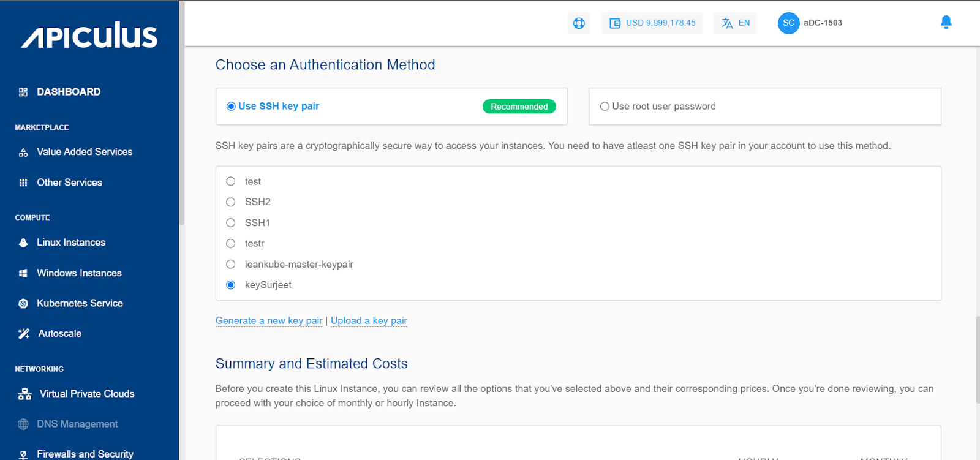Click the Virtual Private Clouds network icon
The image size is (980, 460).
tap(24, 394)
